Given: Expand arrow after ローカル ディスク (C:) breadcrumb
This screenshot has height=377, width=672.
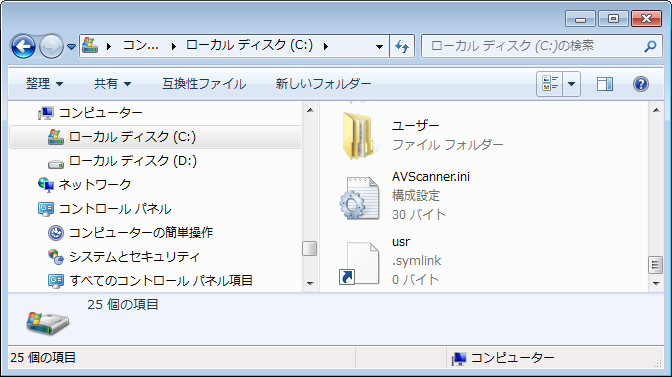Looking at the screenshot, I should coord(326,46).
